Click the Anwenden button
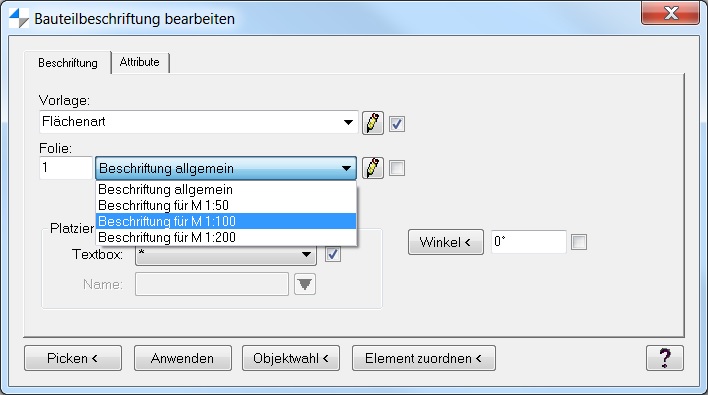Viewport: 708px width, 395px height. pyautogui.click(x=182, y=358)
